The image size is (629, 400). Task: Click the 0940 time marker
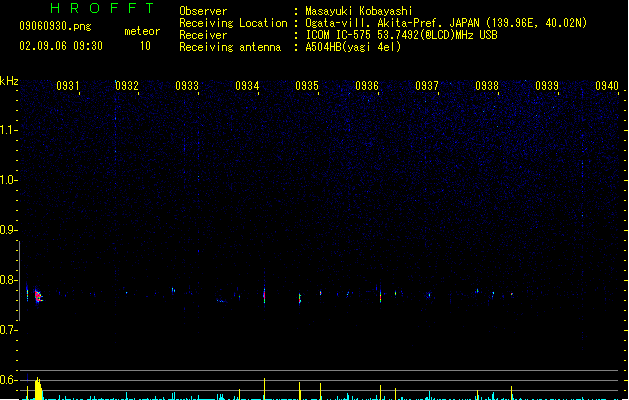pyautogui.click(x=607, y=86)
